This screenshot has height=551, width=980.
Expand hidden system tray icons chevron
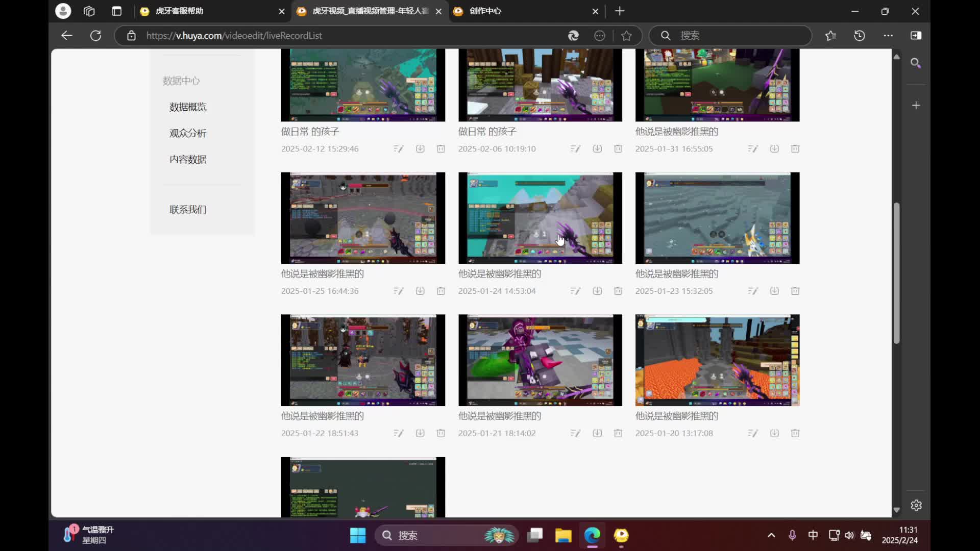[x=771, y=535]
